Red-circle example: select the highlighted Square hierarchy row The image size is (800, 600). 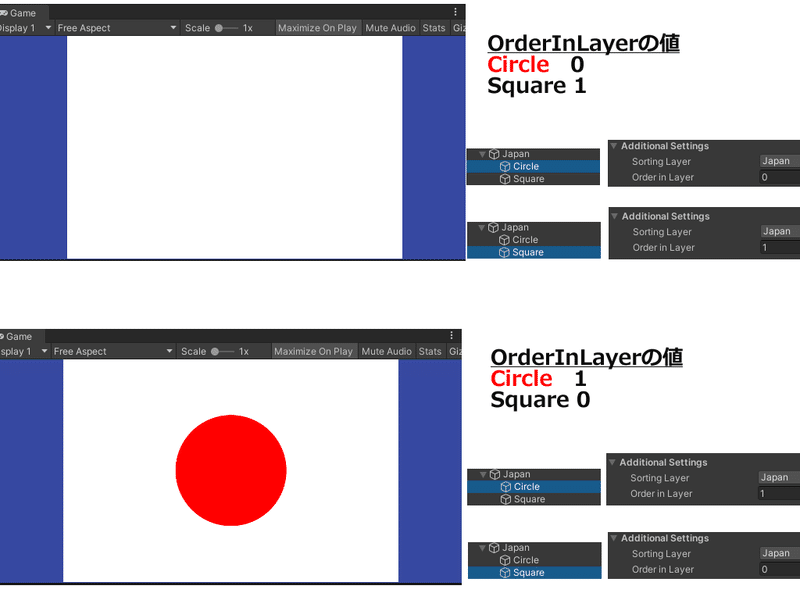[534, 572]
